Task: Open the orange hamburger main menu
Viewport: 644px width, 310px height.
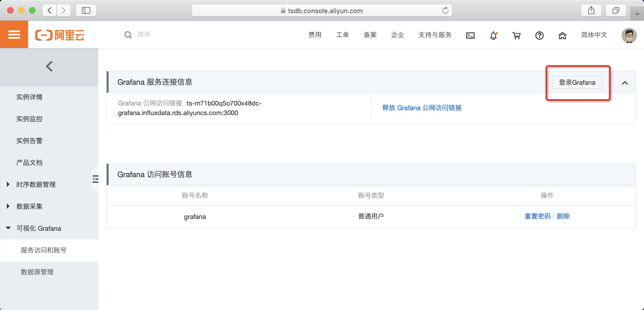Action: pos(14,35)
